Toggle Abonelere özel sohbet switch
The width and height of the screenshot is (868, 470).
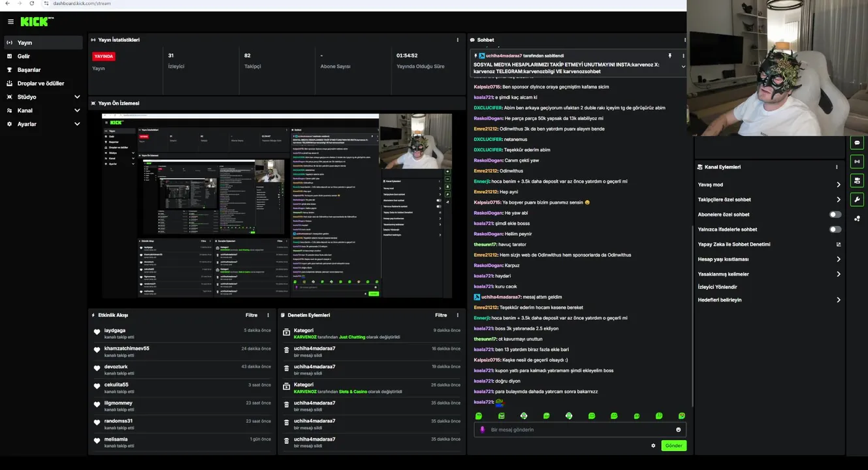pyautogui.click(x=835, y=214)
